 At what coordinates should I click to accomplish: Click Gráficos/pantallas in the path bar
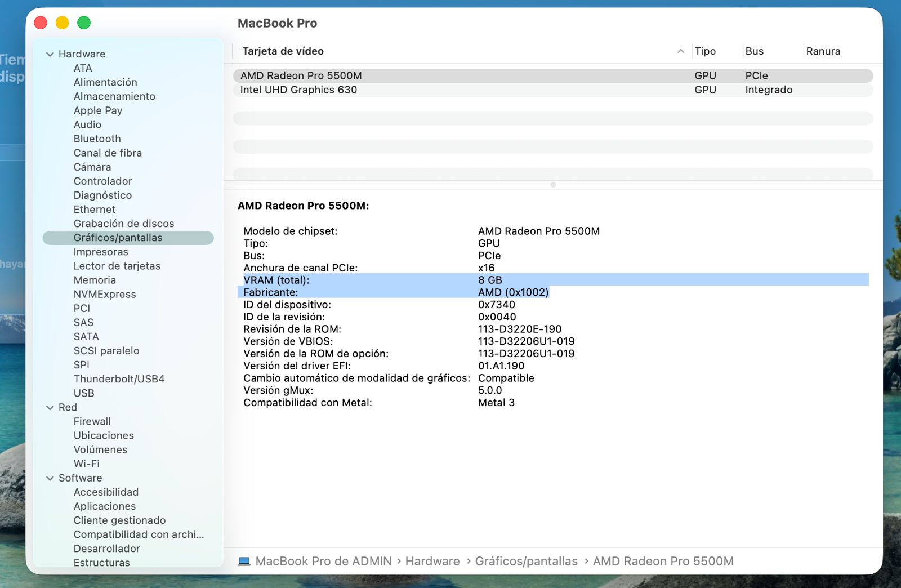527,562
